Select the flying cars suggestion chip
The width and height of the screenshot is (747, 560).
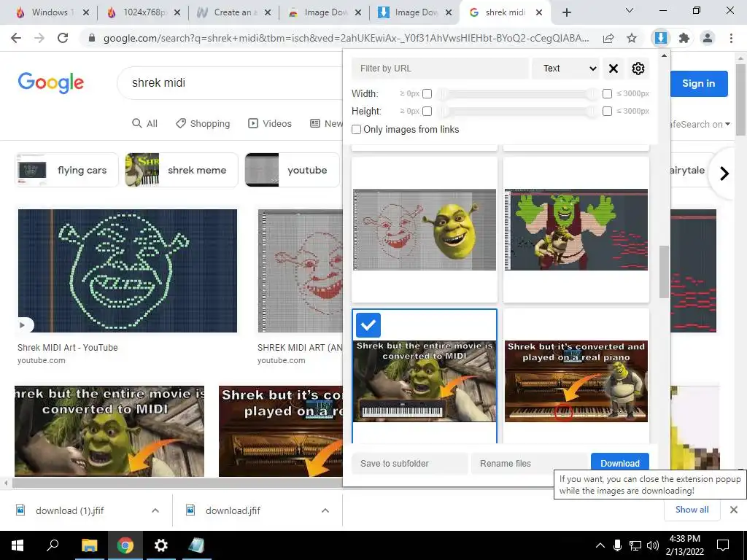pos(66,170)
